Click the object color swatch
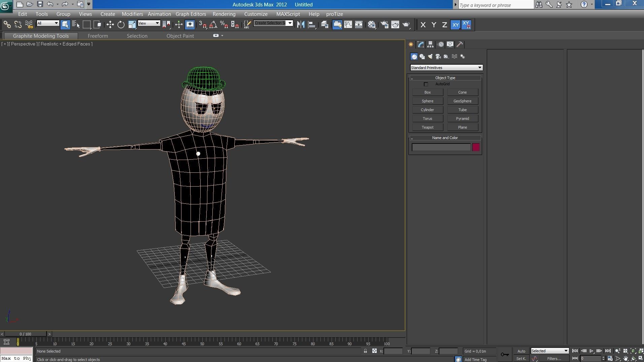Screen dimensions: 644x362 click(476, 147)
